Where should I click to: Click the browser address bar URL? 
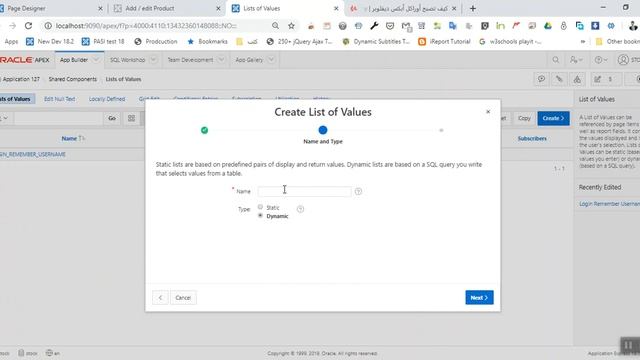tap(146, 26)
